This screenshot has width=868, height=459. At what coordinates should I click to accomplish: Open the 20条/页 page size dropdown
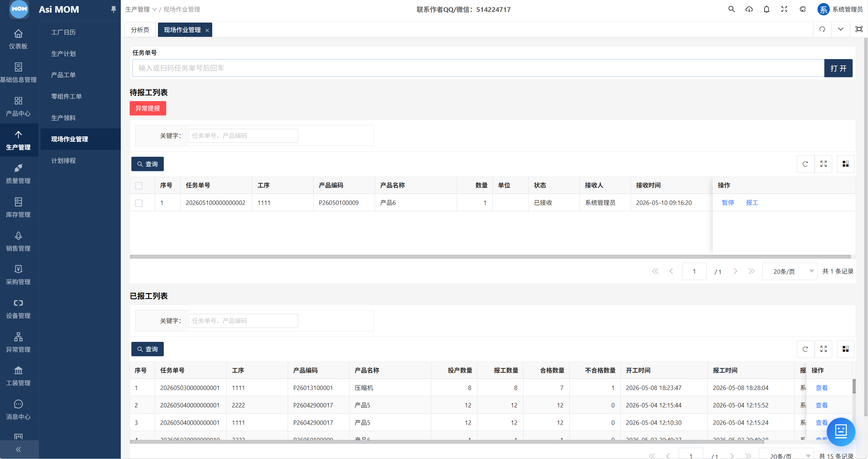tap(790, 272)
